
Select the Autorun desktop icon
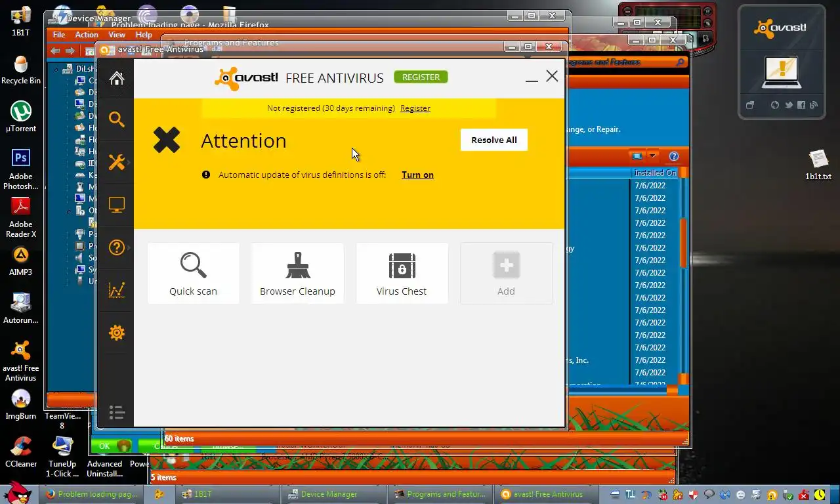tap(21, 308)
